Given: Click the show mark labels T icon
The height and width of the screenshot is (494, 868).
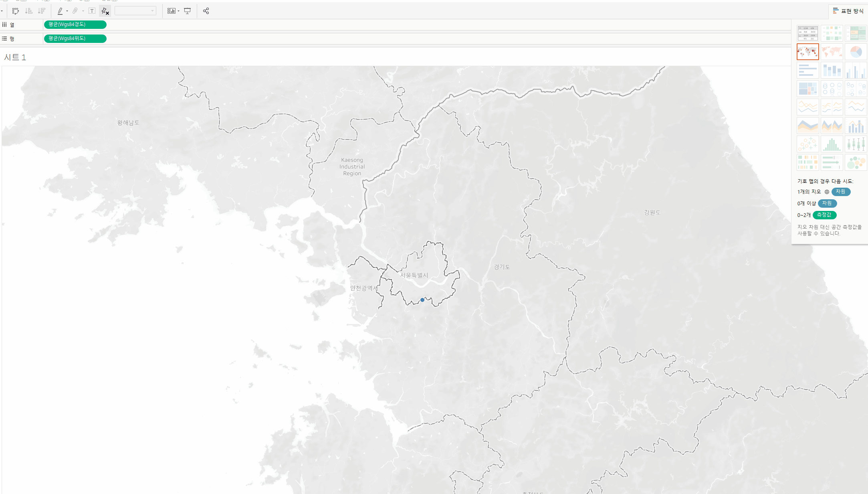Looking at the screenshot, I should (92, 11).
